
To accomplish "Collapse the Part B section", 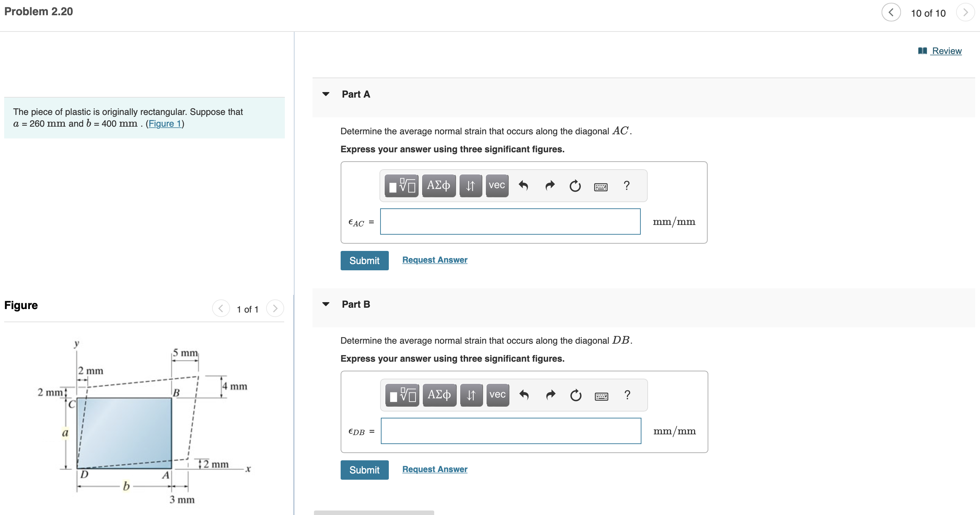I will coord(326,304).
